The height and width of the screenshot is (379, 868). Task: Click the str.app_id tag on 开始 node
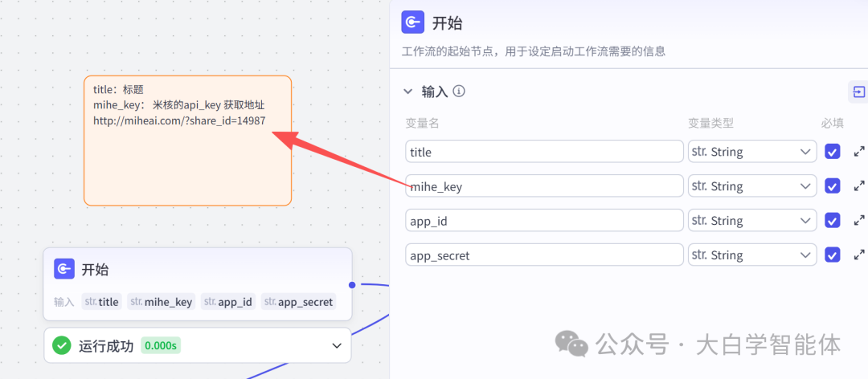point(228,302)
